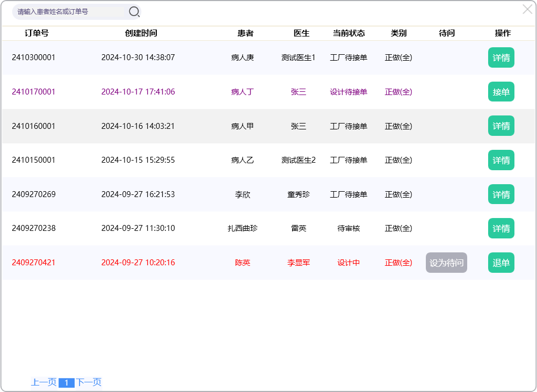
Task: Select order number 2409270421 in red row
Action: 33,263
